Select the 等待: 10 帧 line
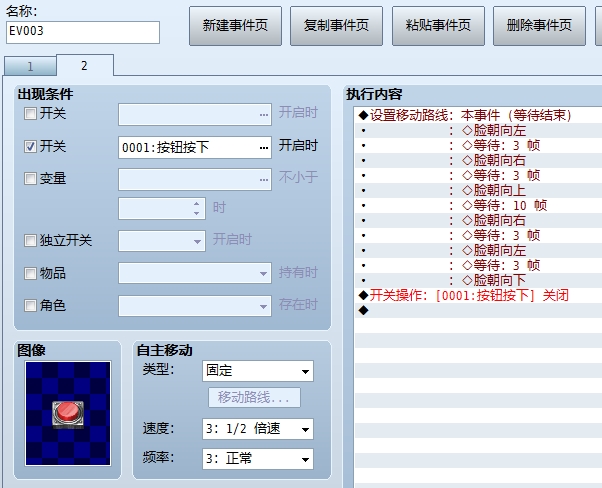This screenshot has height=488, width=602. (478, 205)
